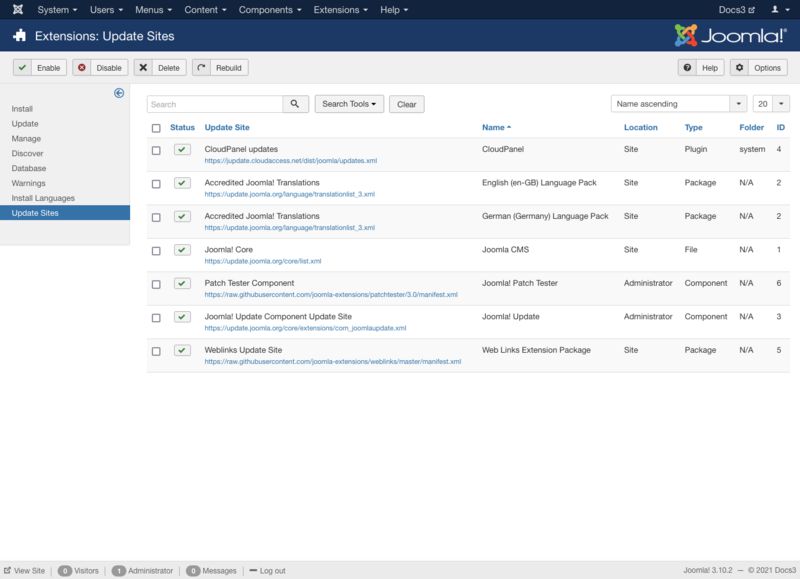Toggle status of CloudPanel updates
The width and height of the screenshot is (800, 579).
[x=182, y=149]
